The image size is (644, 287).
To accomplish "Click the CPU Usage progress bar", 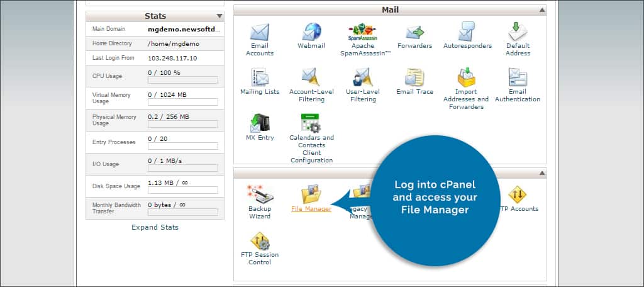I will coord(183,80).
